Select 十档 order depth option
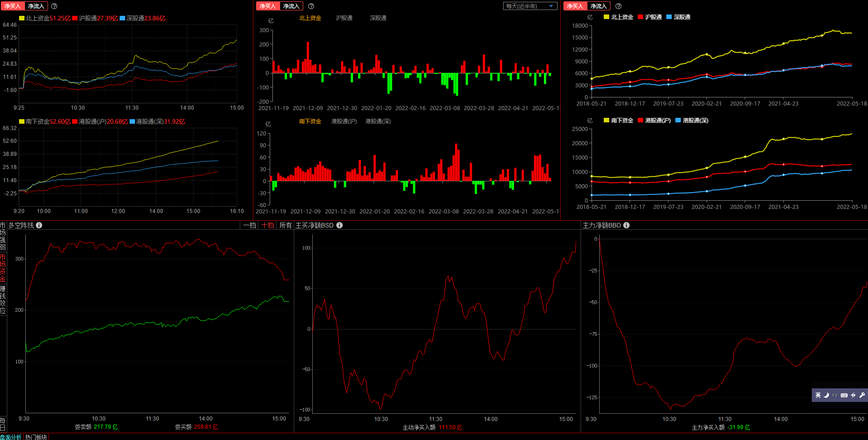 (268, 225)
